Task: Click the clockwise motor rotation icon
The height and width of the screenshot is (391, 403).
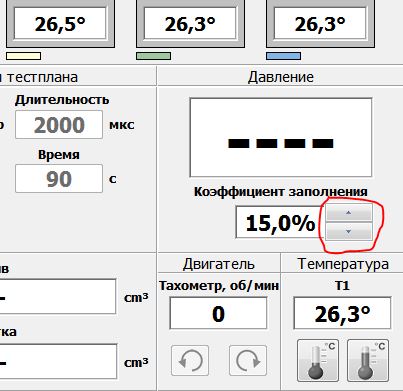Action: [x=248, y=360]
